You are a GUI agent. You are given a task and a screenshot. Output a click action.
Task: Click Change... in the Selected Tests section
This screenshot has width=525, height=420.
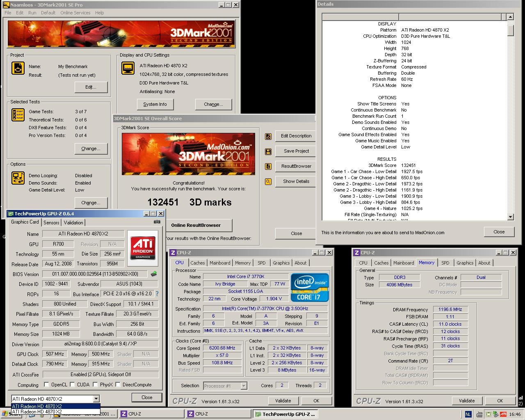tap(91, 148)
